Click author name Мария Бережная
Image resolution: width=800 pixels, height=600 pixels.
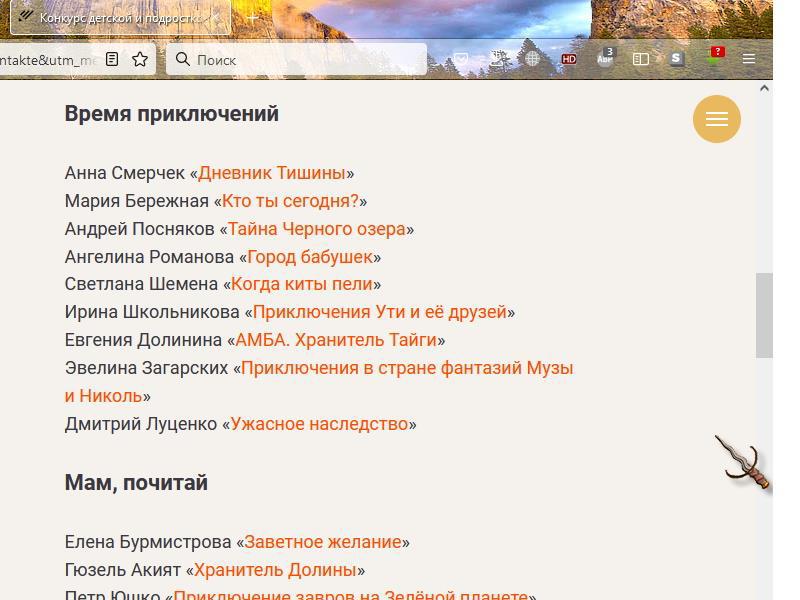click(x=137, y=201)
